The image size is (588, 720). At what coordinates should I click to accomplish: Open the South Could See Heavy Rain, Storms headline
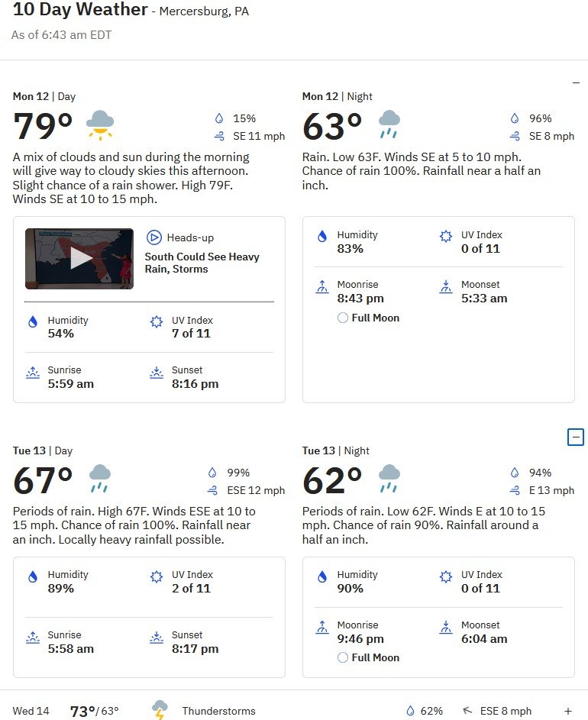click(202, 263)
